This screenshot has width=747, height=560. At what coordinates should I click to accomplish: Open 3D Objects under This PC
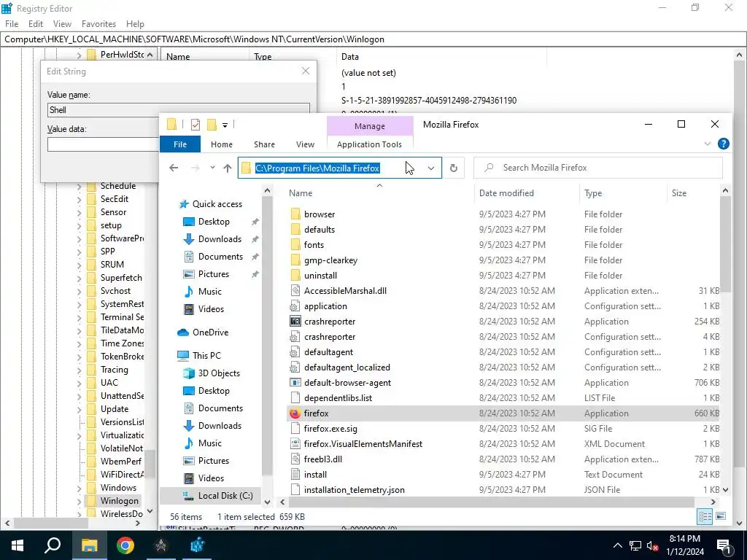219,373
